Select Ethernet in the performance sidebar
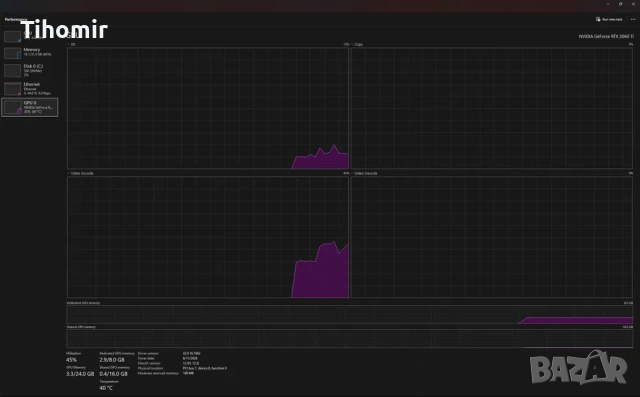This screenshot has height=397, width=640. pos(29,89)
